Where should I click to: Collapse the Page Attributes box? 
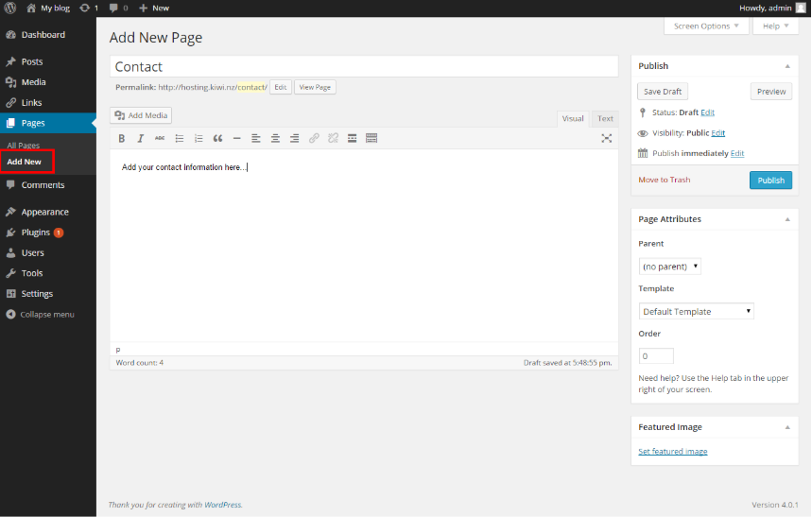787,219
